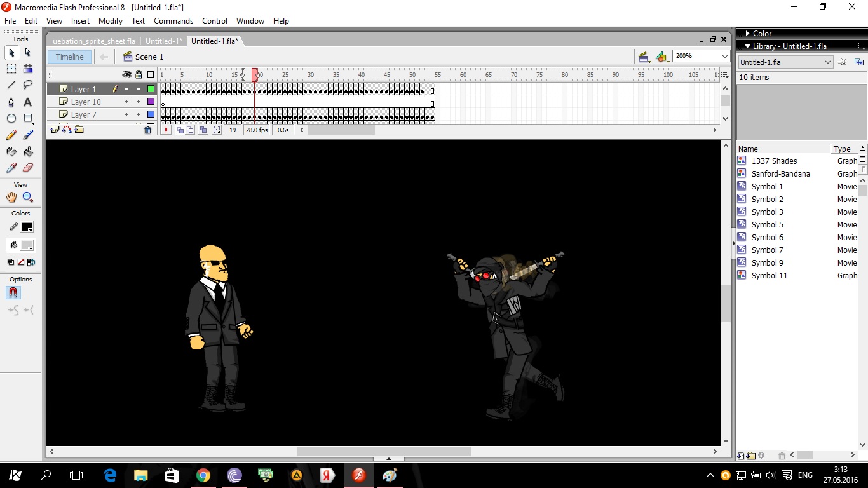The image size is (868, 488).
Task: Open the Edit Scene dropdown
Action: [x=644, y=57]
